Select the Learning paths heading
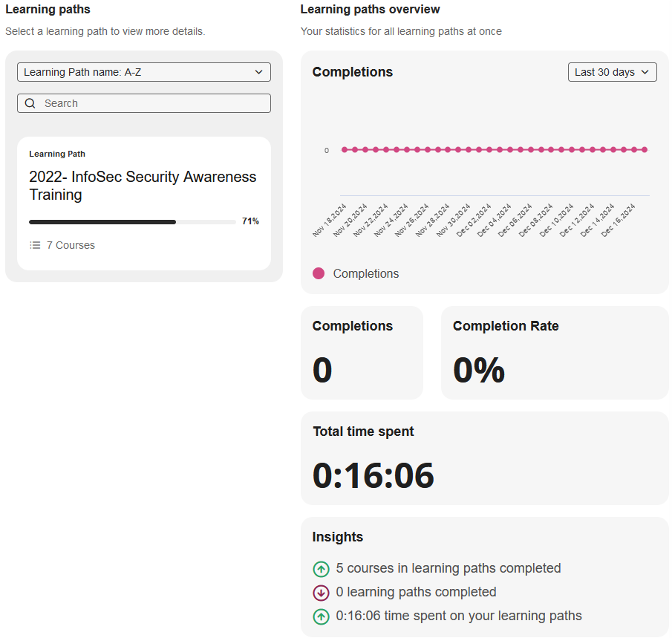The height and width of the screenshot is (638, 672). tap(48, 10)
